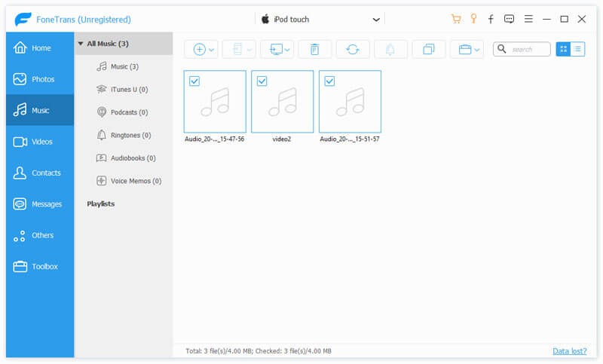Screen dimensions: 603x364
Task: Uncheck the video2 file checkbox
Action: [x=262, y=81]
